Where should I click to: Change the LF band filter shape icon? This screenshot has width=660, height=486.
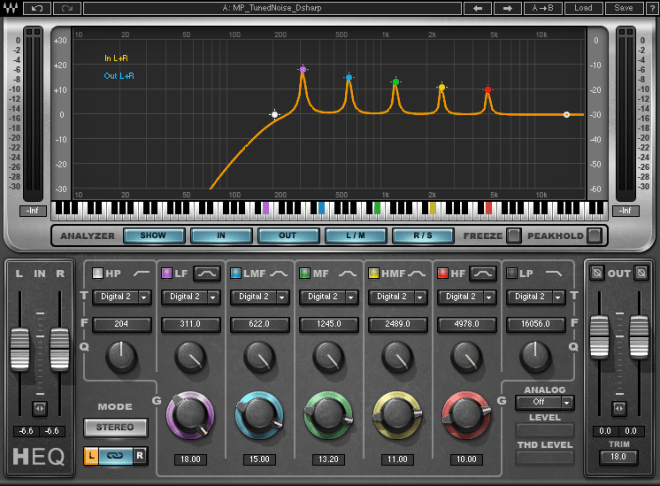pos(207,274)
